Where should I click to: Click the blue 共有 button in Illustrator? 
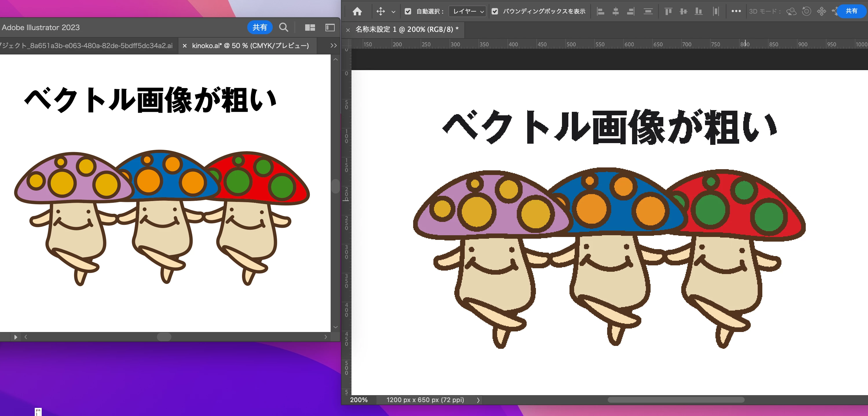(259, 27)
